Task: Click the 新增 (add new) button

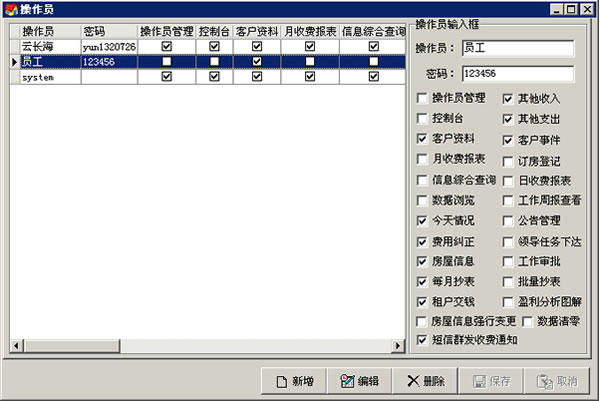Action: pyautogui.click(x=294, y=381)
